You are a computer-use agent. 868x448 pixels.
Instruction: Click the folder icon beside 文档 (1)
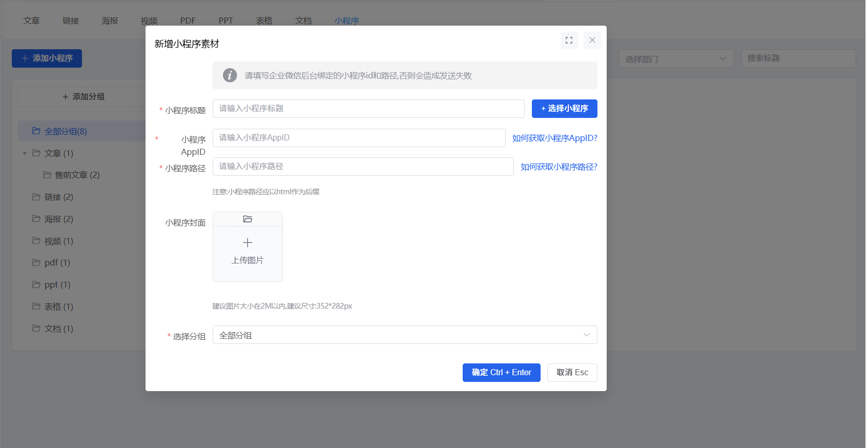tap(36, 329)
